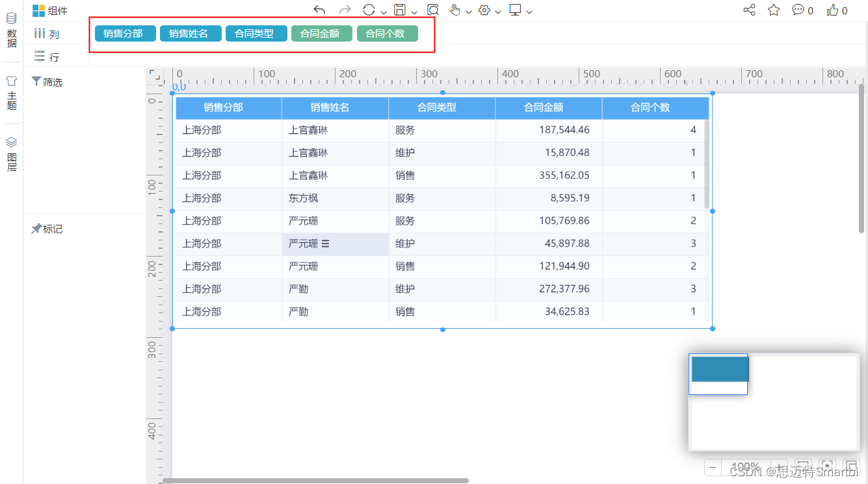Screen dimensions: 868x484
Task: Click the 合同个数 table column header
Action: coord(655,108)
